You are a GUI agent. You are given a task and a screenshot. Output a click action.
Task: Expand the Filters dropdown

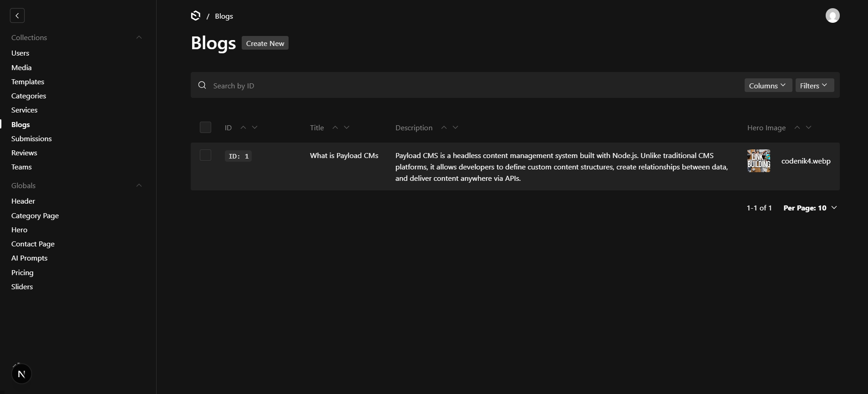814,85
